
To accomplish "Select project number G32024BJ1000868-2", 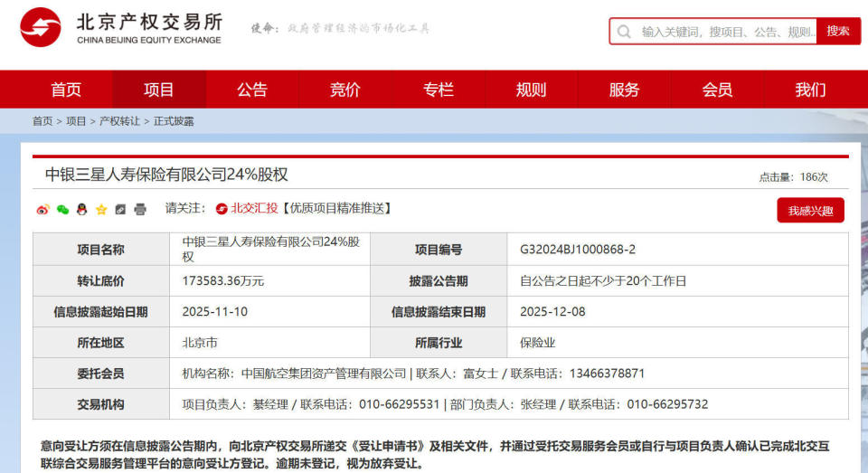I will [578, 250].
